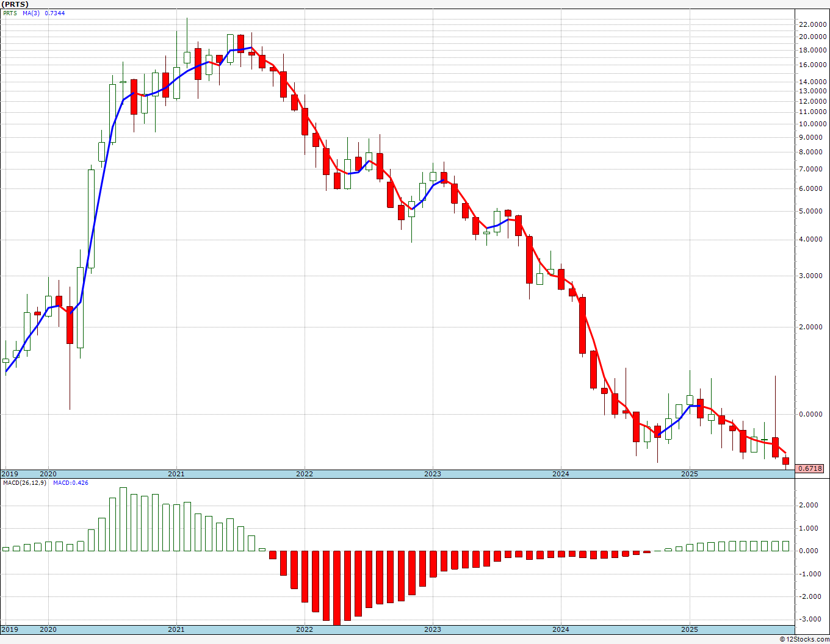
Task: Click 2025 on the price chart time axis
Action: 689,474
